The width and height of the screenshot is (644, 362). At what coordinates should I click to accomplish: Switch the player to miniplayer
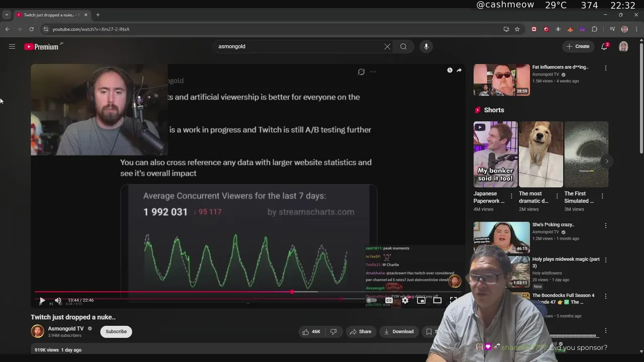pyautogui.click(x=421, y=300)
